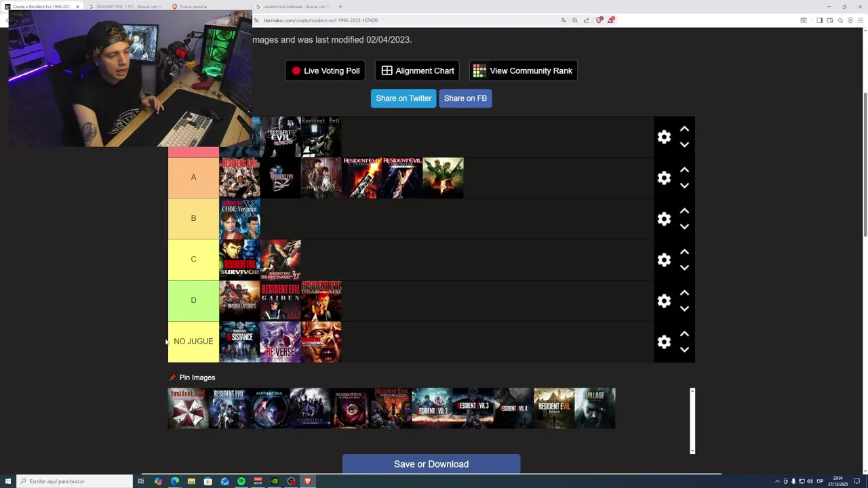Open Spotify from the taskbar
Screen dimensions: 868x488
pyautogui.click(x=241, y=481)
